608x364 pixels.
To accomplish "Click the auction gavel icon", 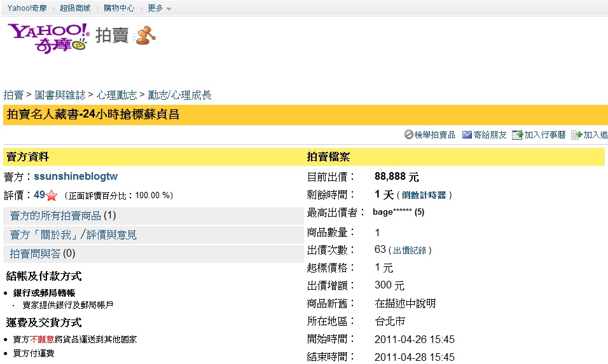I will 144,35.
